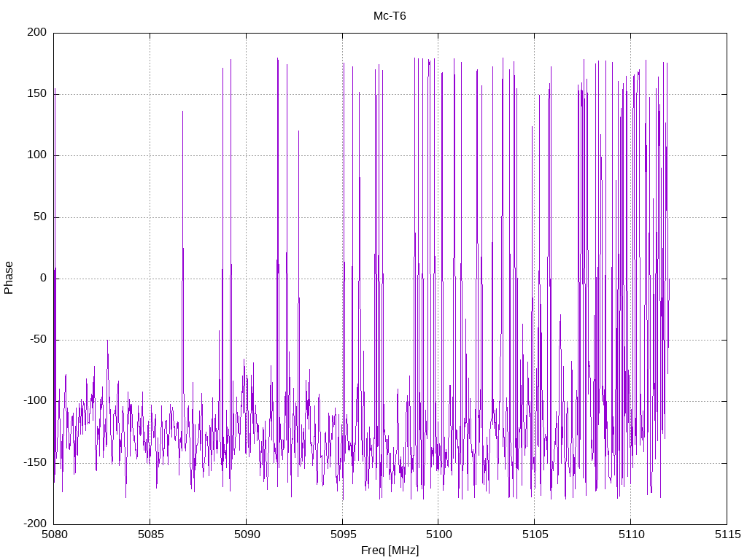Click the -200 y-axis tick label

(35, 524)
